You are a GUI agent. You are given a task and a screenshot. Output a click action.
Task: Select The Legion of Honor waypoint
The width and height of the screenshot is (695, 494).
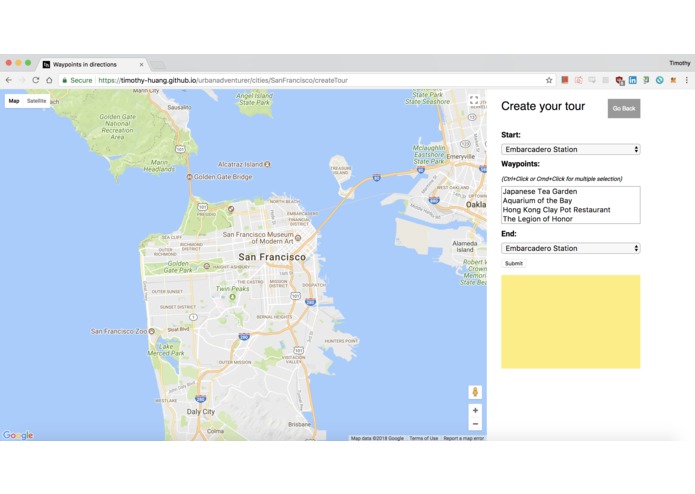570,219
